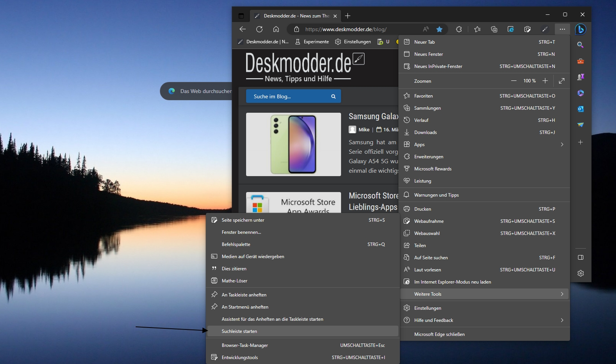Select An Taskleiste anheften
The width and height of the screenshot is (616, 364).
tap(303, 295)
